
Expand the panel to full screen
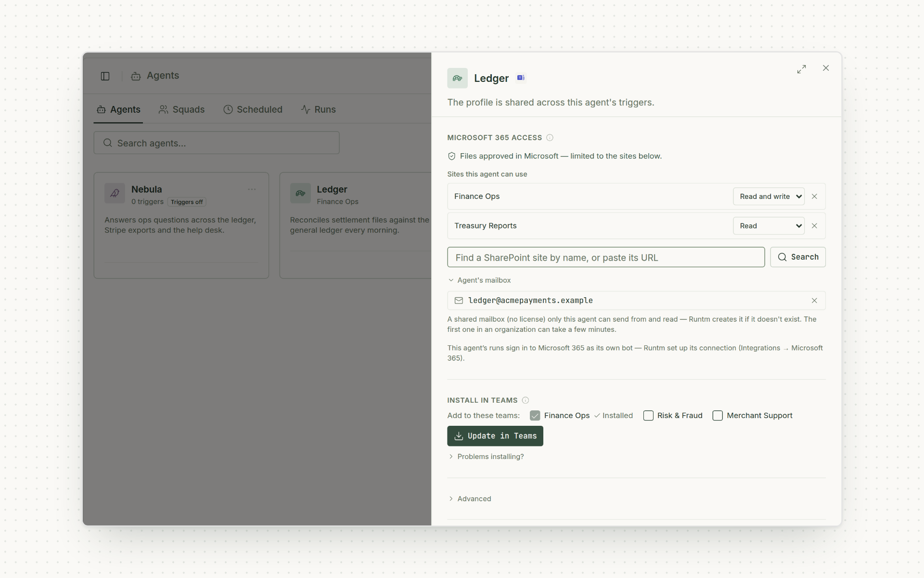pyautogui.click(x=801, y=69)
